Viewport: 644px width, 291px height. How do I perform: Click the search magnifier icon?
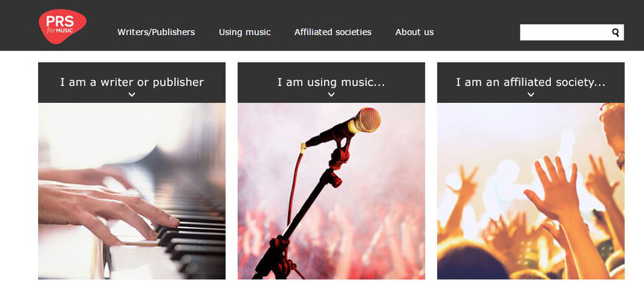point(616,32)
